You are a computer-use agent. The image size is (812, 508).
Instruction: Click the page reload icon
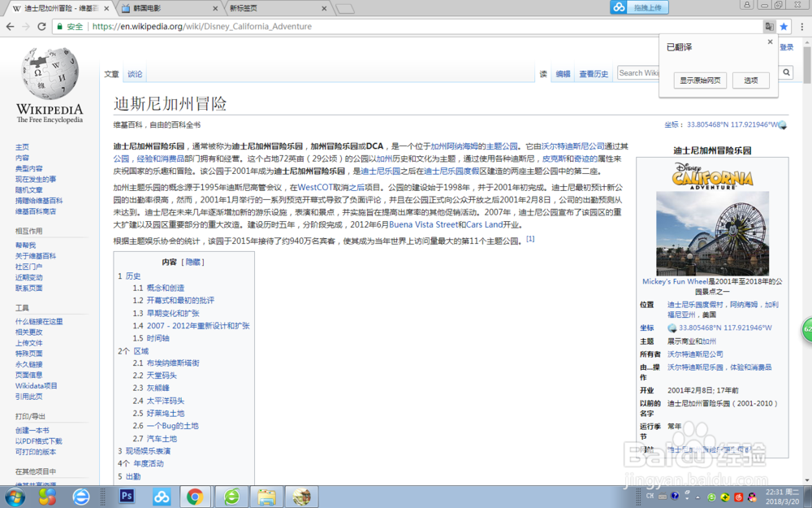[41, 26]
